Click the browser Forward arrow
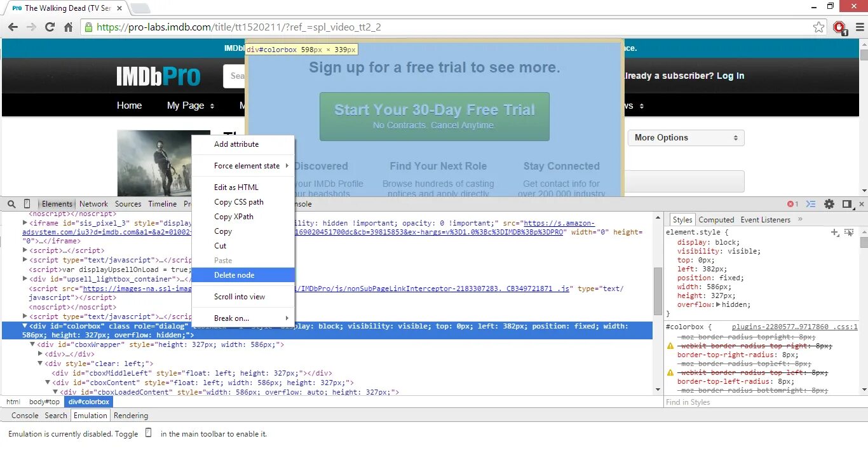Image resolution: width=868 pixels, height=462 pixels. tap(31, 27)
